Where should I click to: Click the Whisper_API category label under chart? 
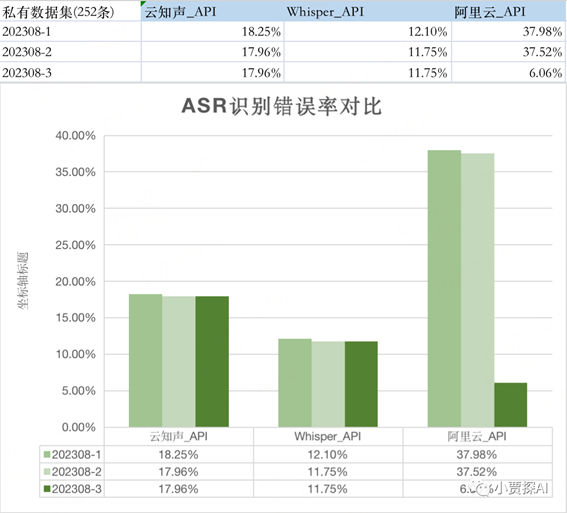(328, 436)
